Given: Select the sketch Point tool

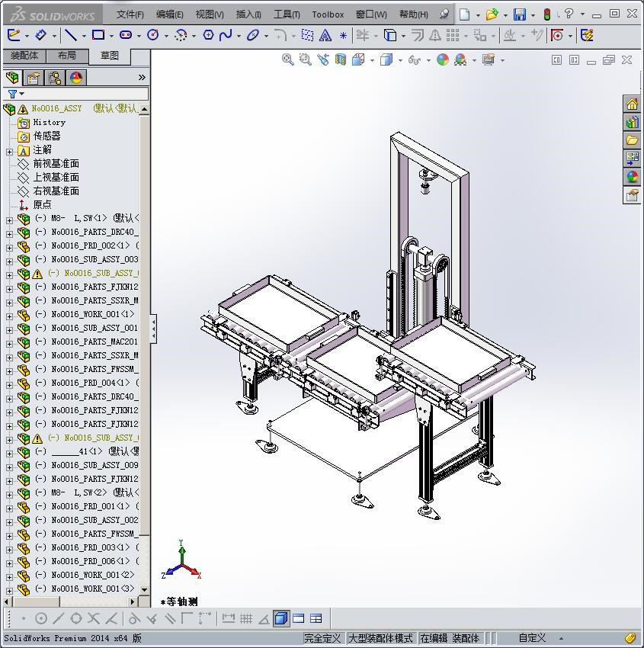Looking at the screenshot, I should pyautogui.click(x=343, y=36).
